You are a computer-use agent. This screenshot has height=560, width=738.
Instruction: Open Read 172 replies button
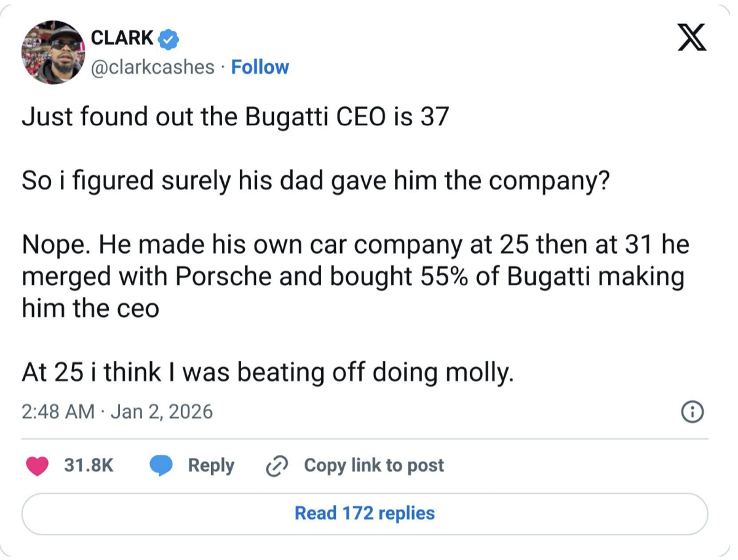point(365,513)
